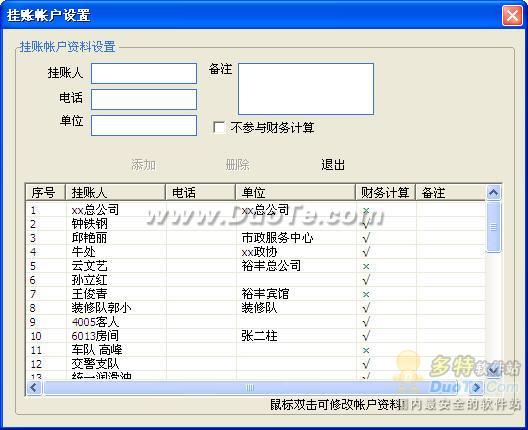Click the horizontal scrollbar thumb under the table
This screenshot has width=528, height=430.
coord(250,388)
